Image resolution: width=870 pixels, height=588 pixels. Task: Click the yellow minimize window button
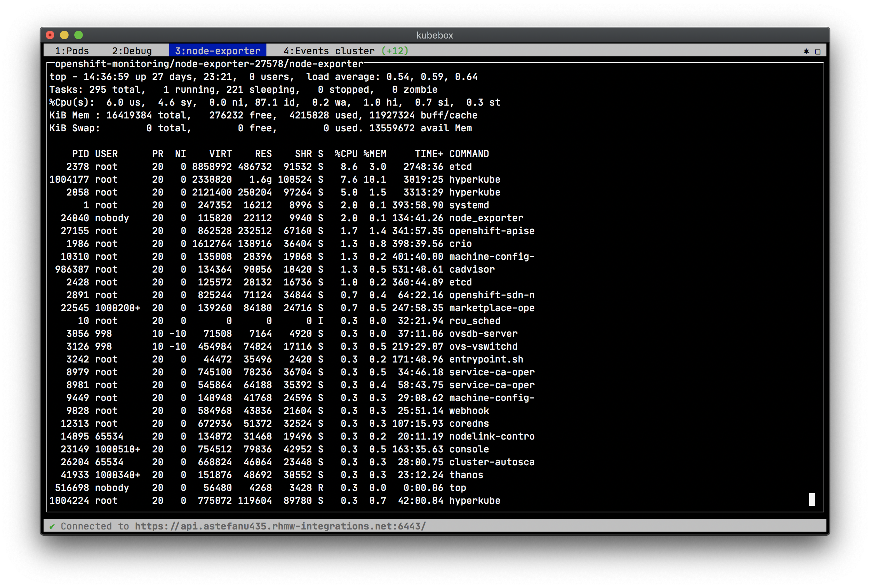(x=64, y=35)
